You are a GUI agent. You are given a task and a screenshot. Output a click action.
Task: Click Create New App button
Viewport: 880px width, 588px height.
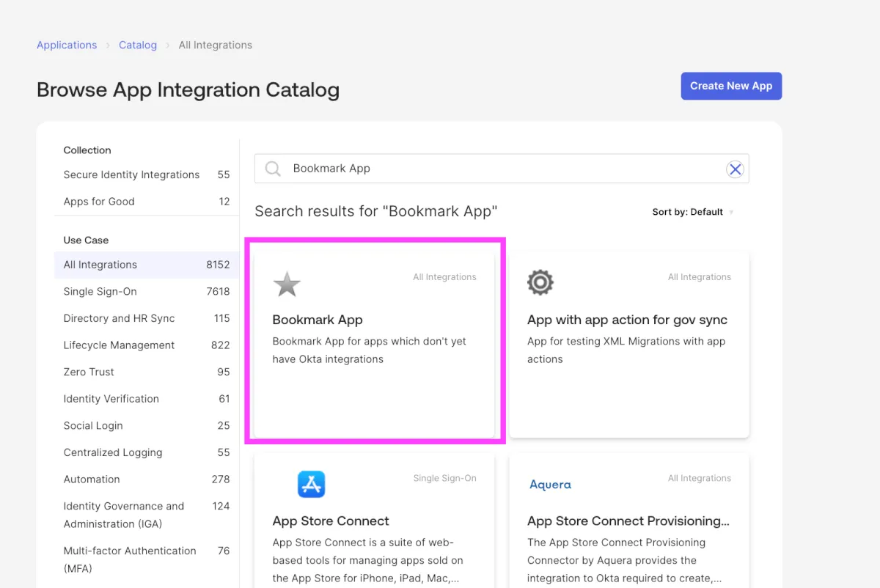730,86
